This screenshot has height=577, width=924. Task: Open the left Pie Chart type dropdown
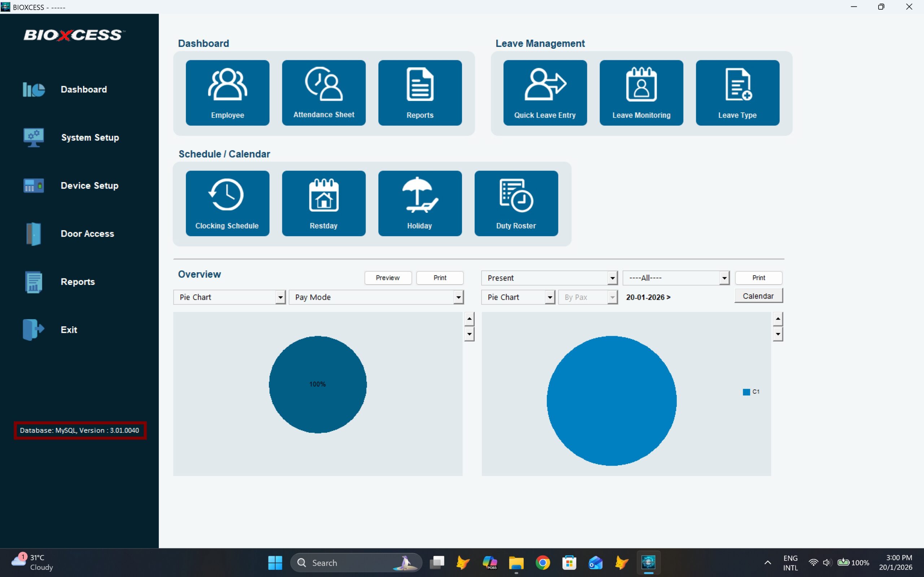click(x=280, y=297)
